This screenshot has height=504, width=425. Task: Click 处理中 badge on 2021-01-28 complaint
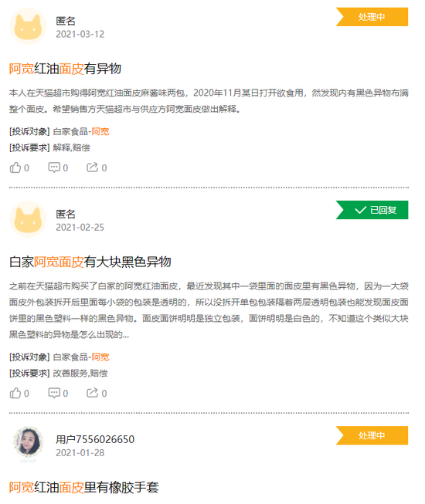(x=372, y=435)
